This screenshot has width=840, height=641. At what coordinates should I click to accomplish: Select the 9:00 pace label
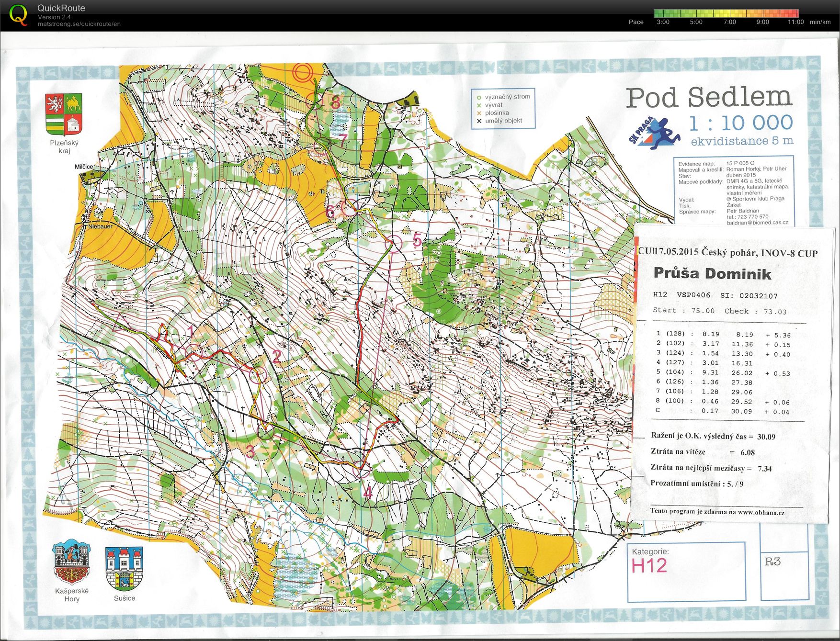point(762,22)
